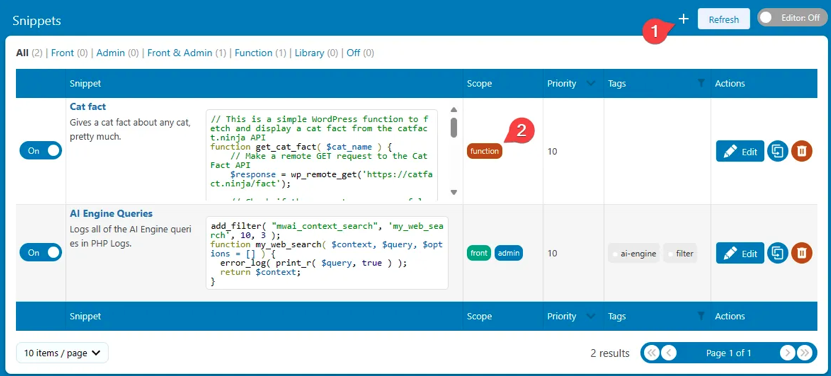Click Priority value 10 of AI Engine Queries
This screenshot has height=376, width=831.
point(552,253)
